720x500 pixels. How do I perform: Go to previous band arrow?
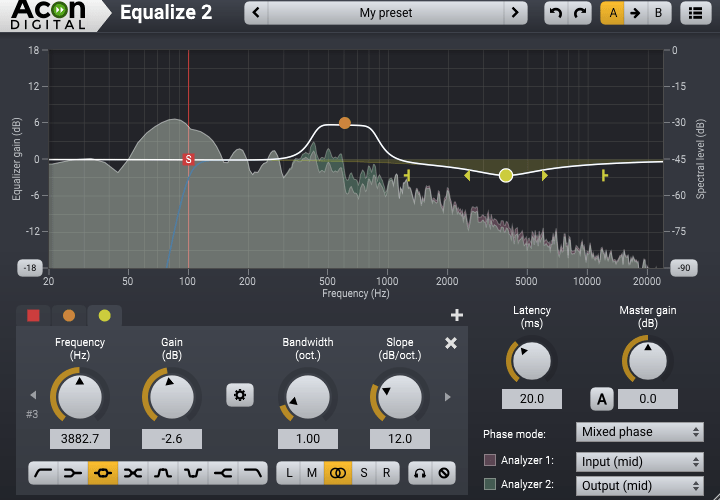tap(33, 395)
